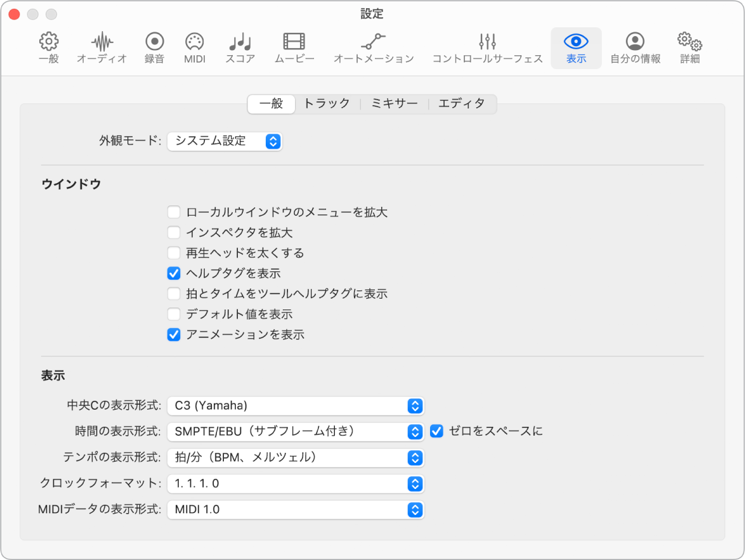This screenshot has width=746, height=560.
Task: Open the オーディオ settings icon
Action: coord(101,48)
